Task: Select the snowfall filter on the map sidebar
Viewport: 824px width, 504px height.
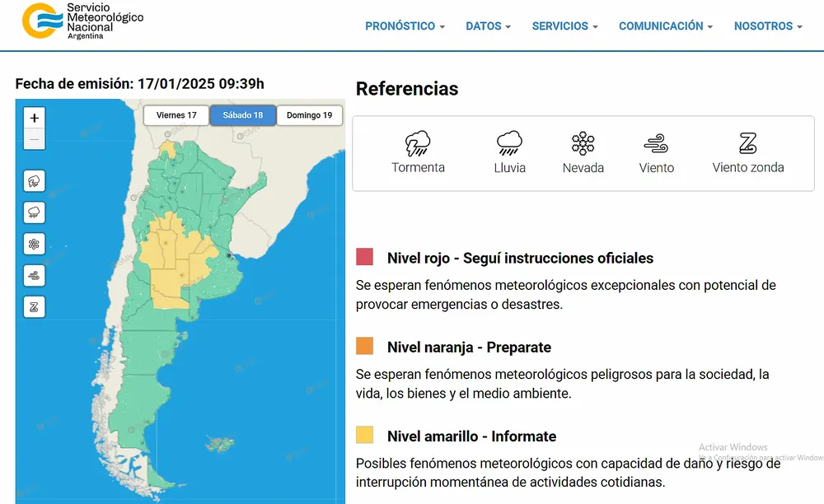Action: tap(34, 244)
